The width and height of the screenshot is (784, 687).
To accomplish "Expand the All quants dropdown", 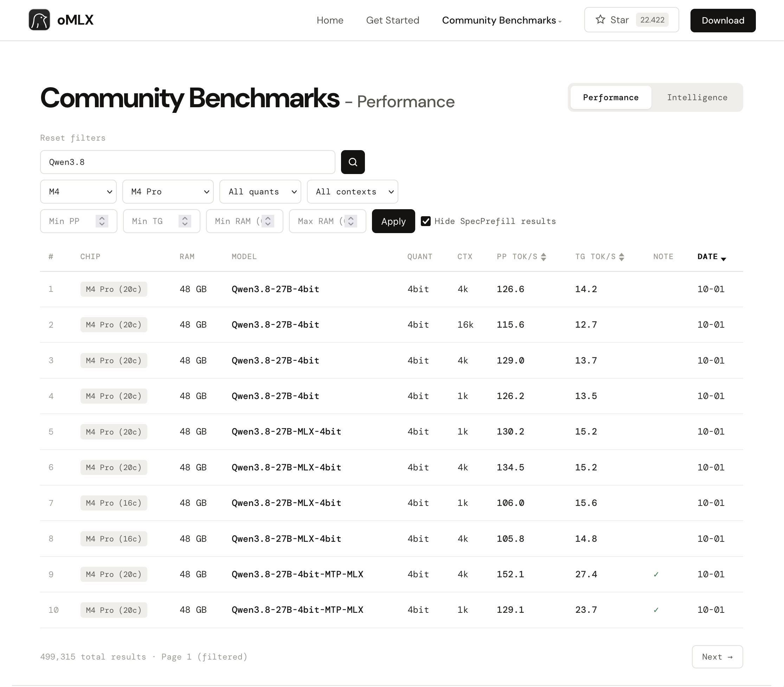I will pos(260,192).
